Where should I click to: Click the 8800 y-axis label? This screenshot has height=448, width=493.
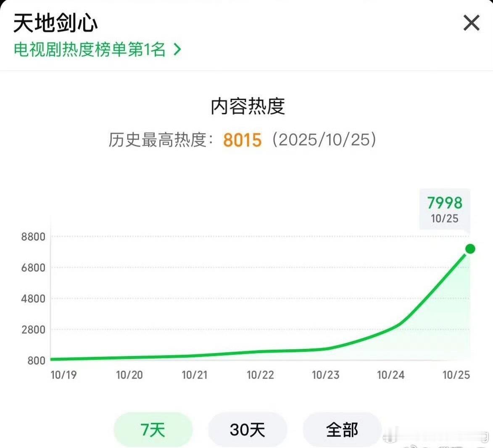pyautogui.click(x=33, y=236)
